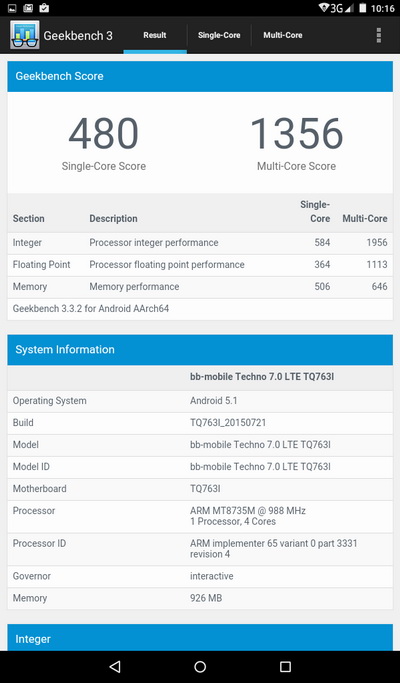This screenshot has width=400, height=683.
Task: Tap the Wi-Fi signal icon in status bar
Action: tap(324, 8)
